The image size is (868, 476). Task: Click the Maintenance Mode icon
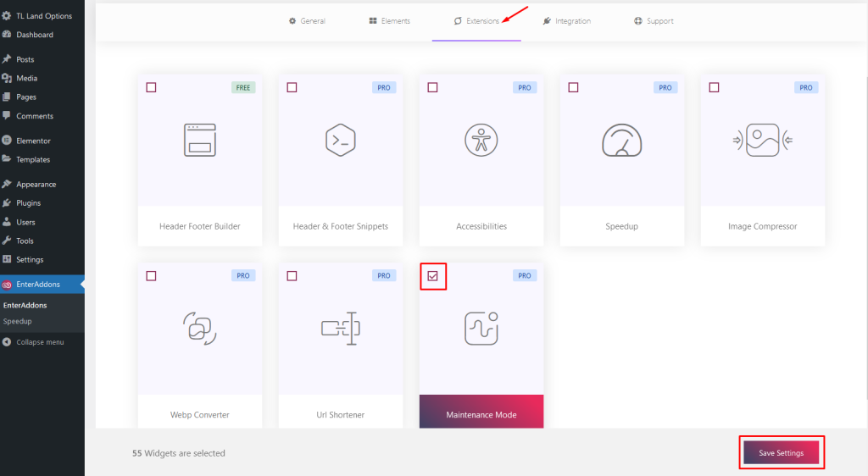481,329
